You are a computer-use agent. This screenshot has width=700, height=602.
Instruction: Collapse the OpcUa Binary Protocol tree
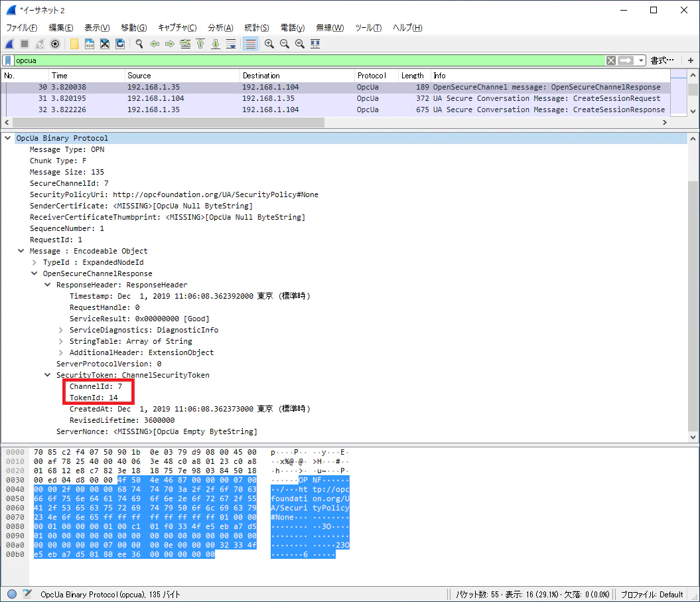coord(7,138)
